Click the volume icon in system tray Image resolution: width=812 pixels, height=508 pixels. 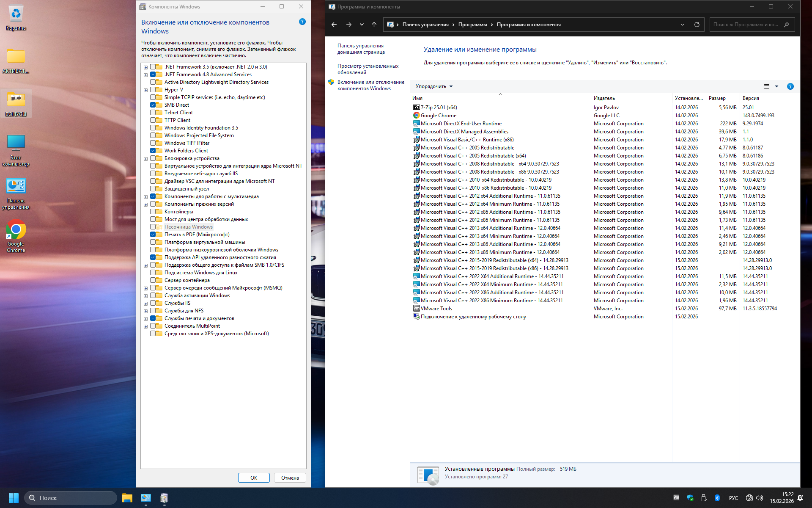tap(760, 498)
